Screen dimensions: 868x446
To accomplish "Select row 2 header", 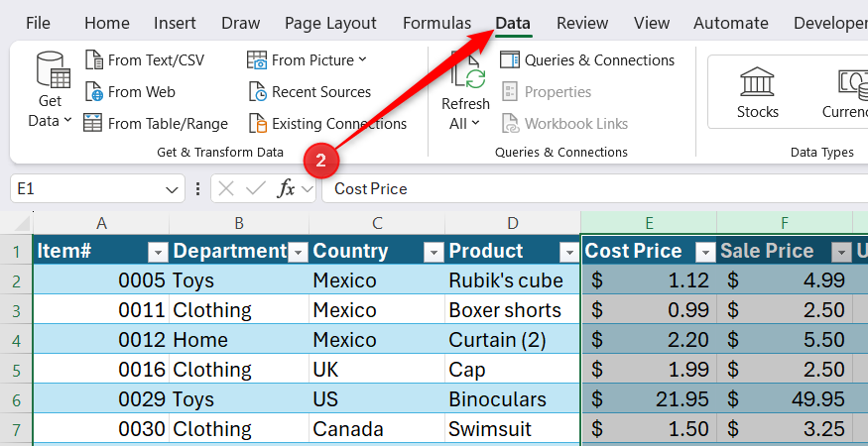I will click(16, 280).
